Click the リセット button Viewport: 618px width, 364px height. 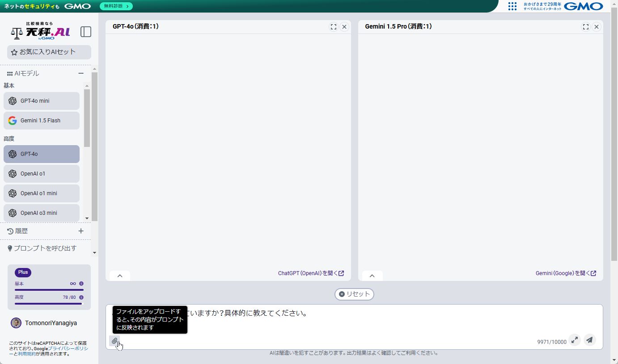click(x=354, y=294)
